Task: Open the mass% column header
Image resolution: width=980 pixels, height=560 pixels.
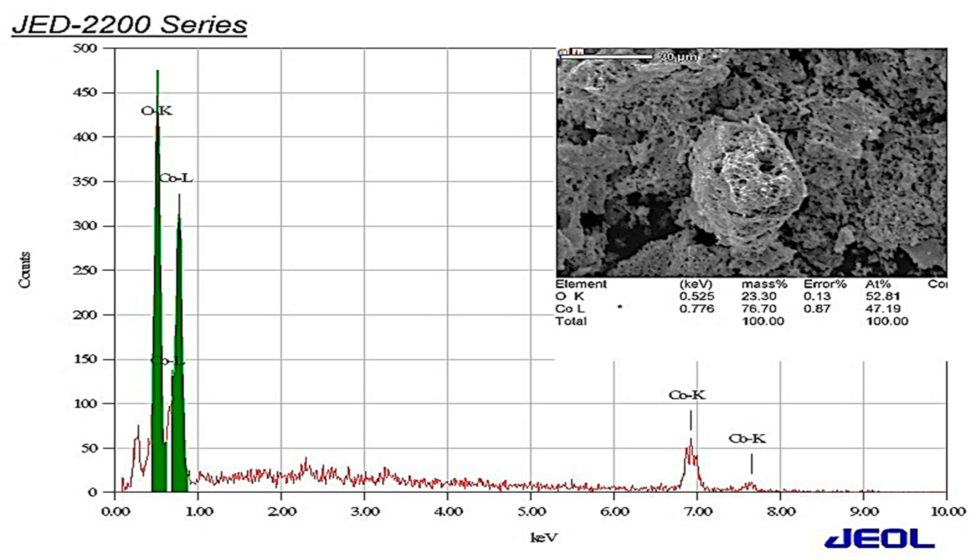Action: tap(764, 285)
